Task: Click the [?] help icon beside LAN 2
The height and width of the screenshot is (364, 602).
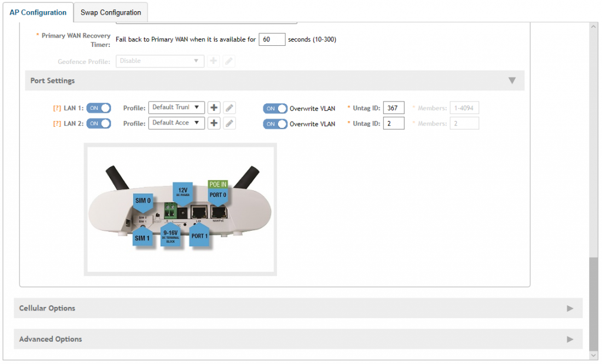Action: (57, 124)
